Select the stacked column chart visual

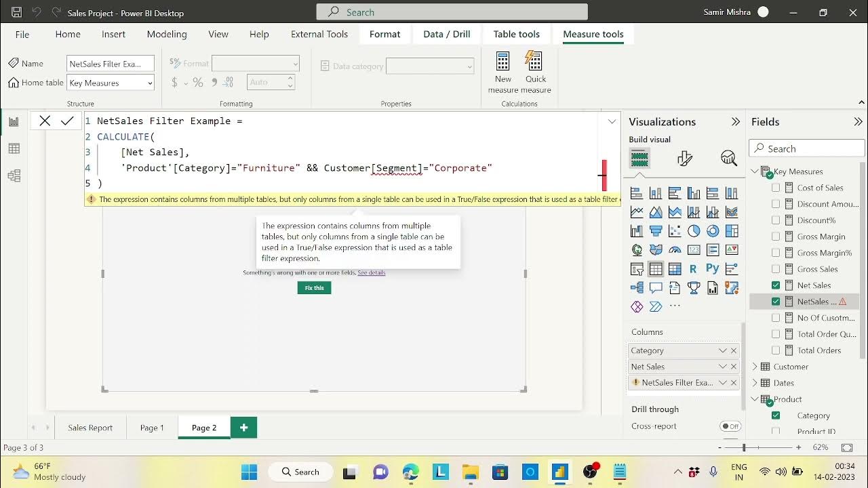(656, 193)
